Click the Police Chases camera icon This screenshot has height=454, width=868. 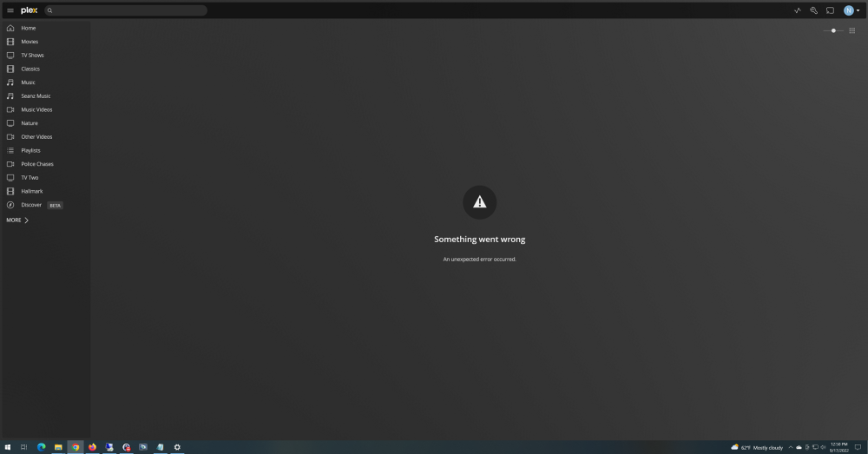click(x=10, y=164)
